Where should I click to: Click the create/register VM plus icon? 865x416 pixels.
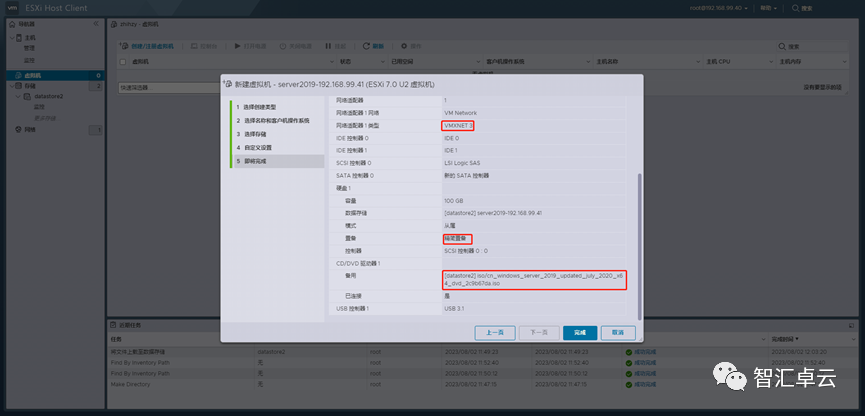pos(125,46)
